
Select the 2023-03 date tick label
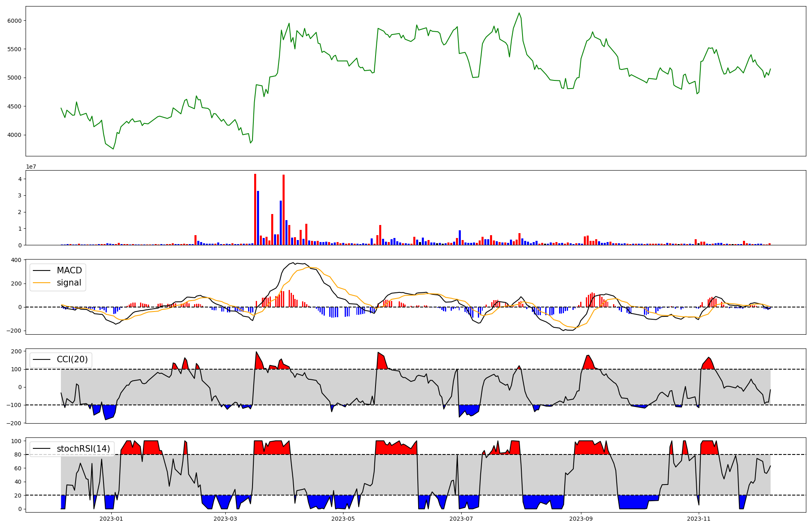tap(225, 519)
